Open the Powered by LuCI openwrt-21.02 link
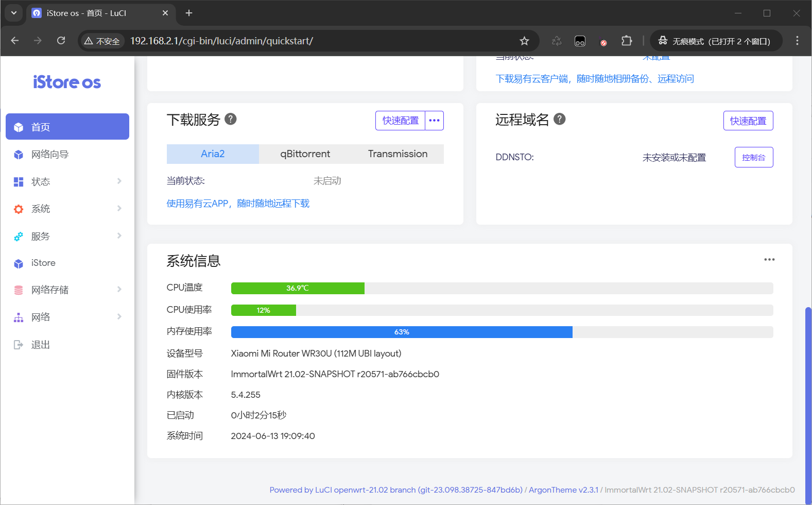 tap(396, 490)
